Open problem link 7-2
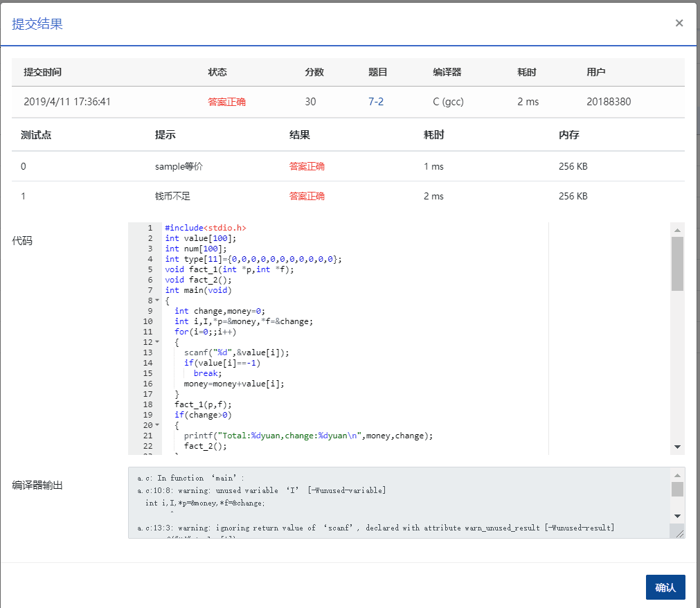Screen dimensions: 700x608 coord(375,102)
